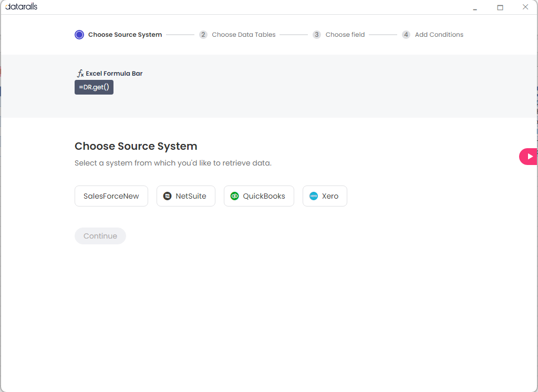Go to the Choose Data Tables step

(x=243, y=35)
